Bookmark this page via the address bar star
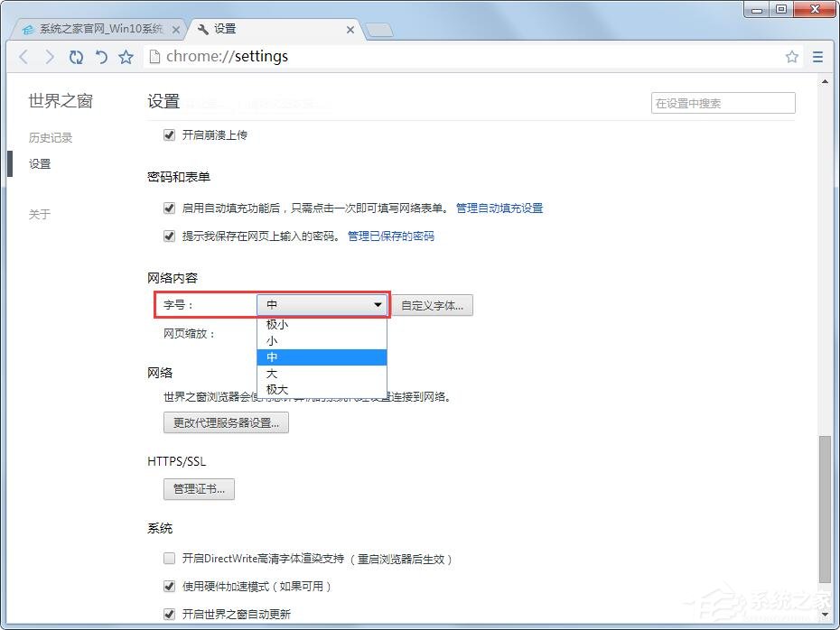 tap(792, 56)
